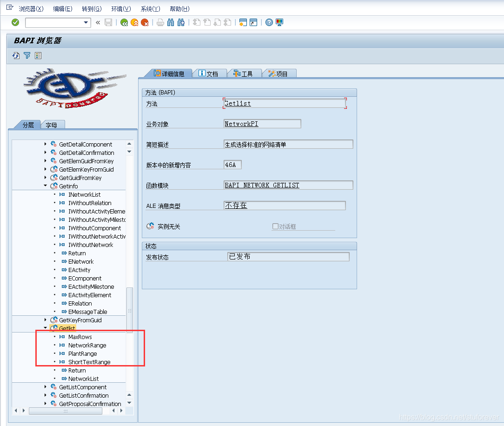Image resolution: width=504 pixels, height=426 pixels.
Task: Expand the GetDetailComponent node
Action: (x=45, y=144)
